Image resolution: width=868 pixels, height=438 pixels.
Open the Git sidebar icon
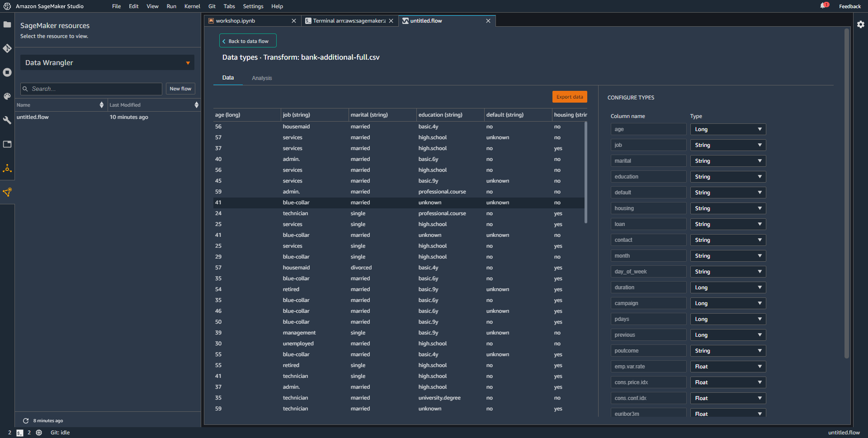click(x=7, y=48)
